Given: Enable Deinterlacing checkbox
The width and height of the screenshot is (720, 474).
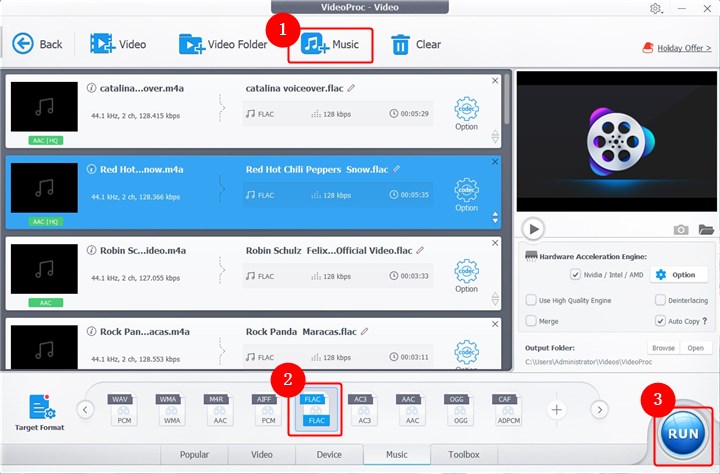Looking at the screenshot, I should click(x=660, y=300).
